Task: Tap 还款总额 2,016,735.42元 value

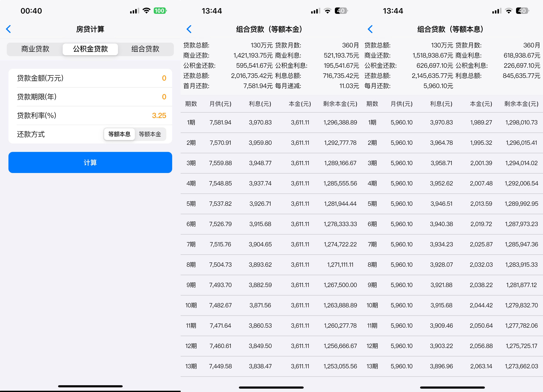Action: pyautogui.click(x=252, y=76)
